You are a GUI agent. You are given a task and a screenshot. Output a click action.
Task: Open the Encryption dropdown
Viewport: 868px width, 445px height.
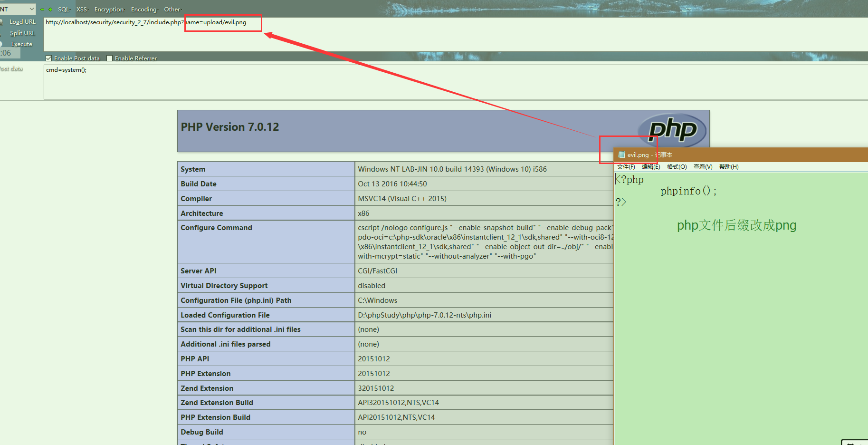pyautogui.click(x=109, y=10)
